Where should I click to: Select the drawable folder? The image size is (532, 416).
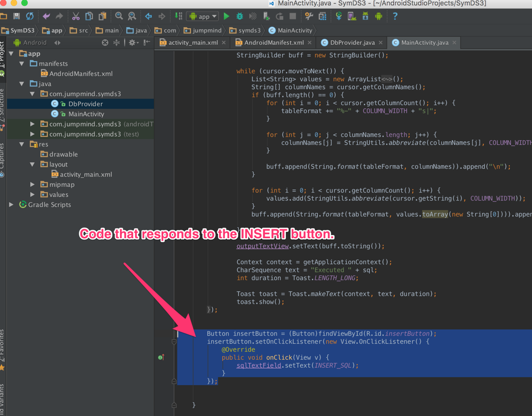coord(81,154)
